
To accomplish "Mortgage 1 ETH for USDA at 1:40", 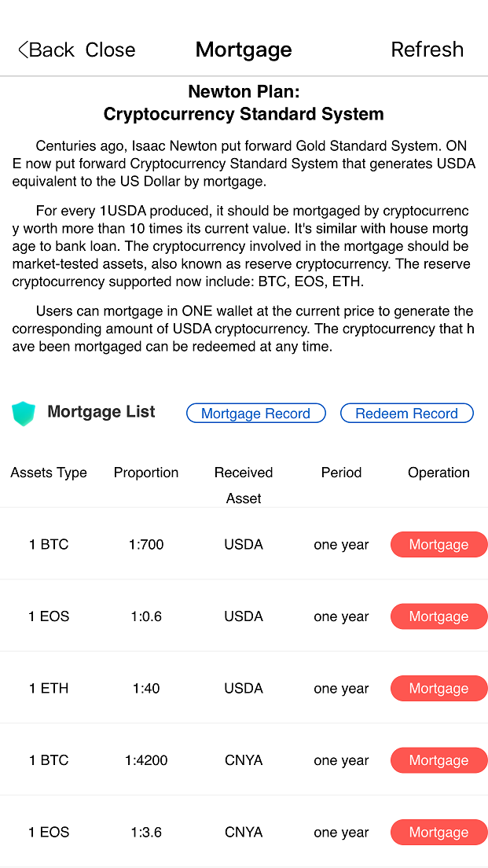I will pos(438,689).
